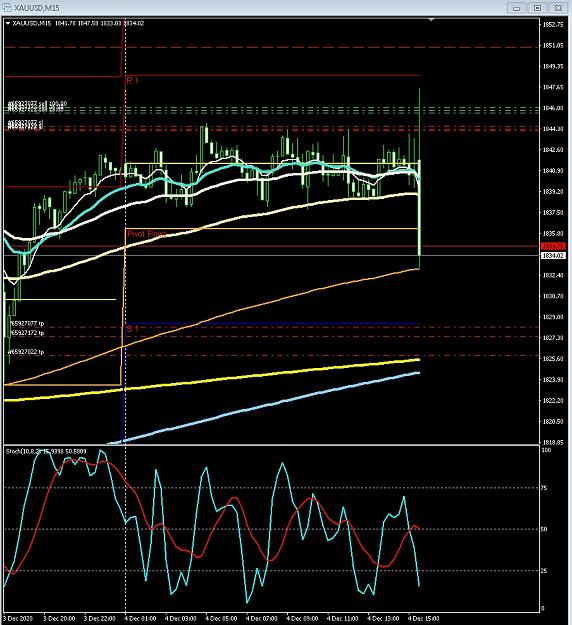Click the 4 Dec 01:00 time axis marker
The image size is (572, 625).
(141, 619)
